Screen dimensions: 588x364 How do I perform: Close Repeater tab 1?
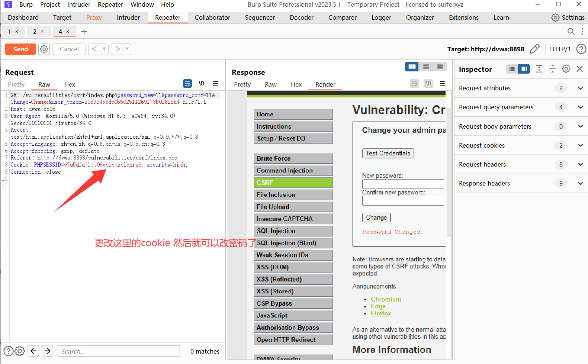(17, 32)
